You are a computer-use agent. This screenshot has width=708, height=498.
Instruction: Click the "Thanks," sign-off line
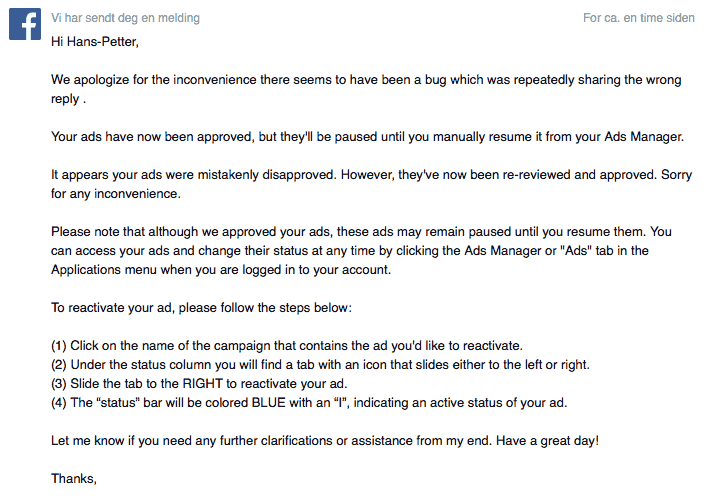(74, 479)
